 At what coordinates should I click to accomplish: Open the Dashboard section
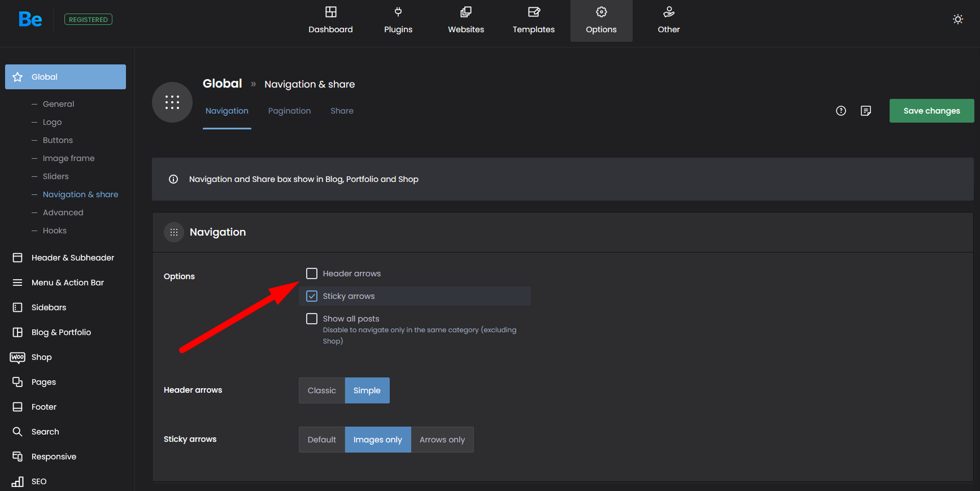(x=330, y=21)
